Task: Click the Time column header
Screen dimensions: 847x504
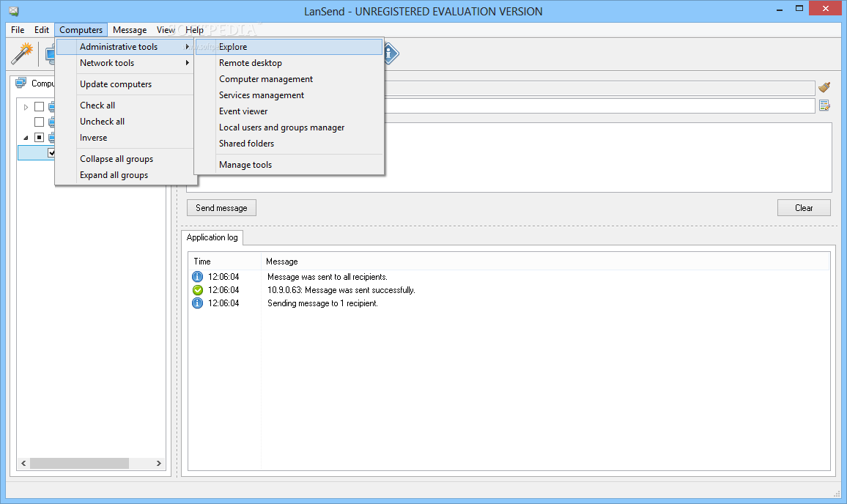Action: (225, 262)
